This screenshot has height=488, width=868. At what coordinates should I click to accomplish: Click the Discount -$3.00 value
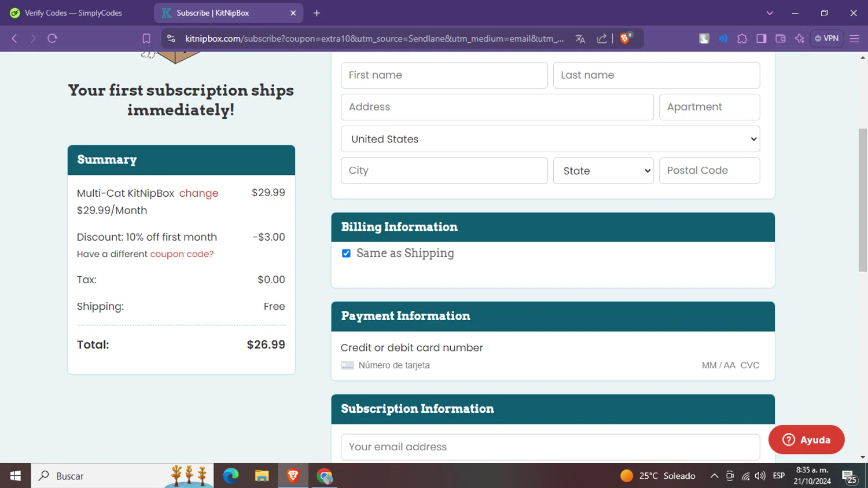[x=269, y=237]
